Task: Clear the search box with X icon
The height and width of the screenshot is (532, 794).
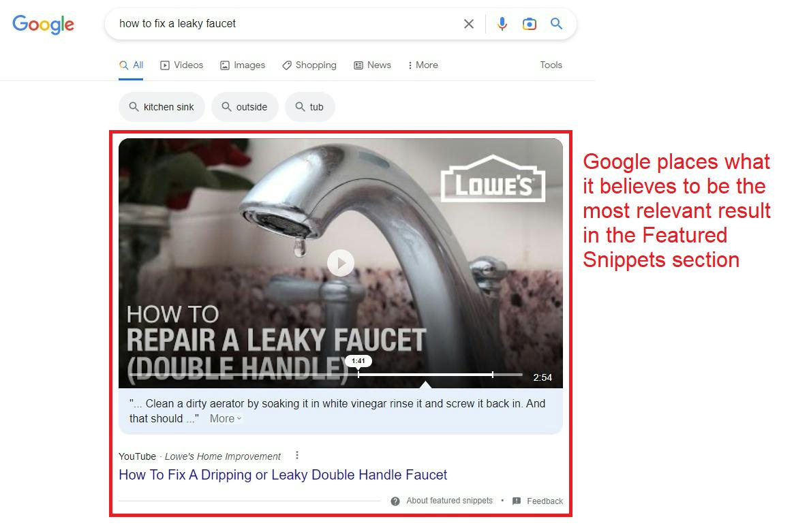Action: coord(469,24)
